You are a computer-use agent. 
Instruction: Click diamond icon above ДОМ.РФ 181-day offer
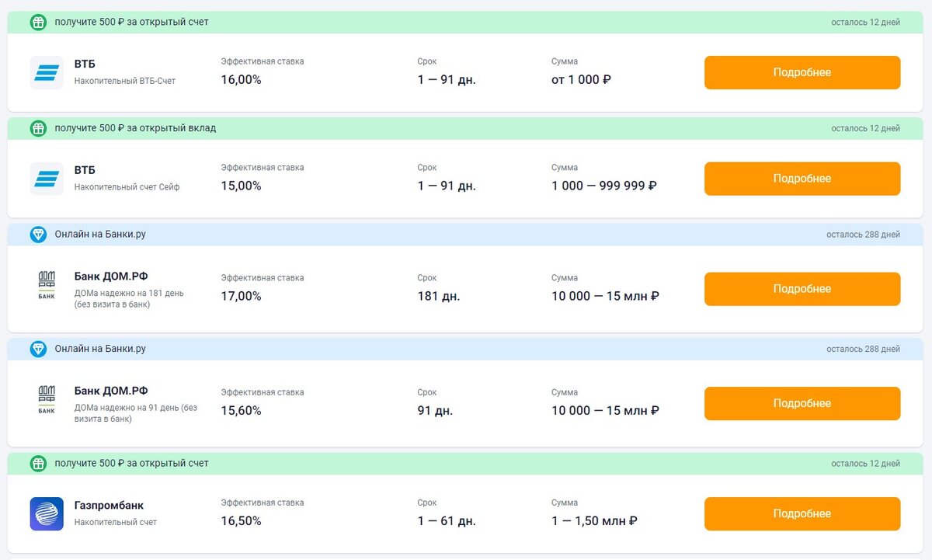pos(38,235)
